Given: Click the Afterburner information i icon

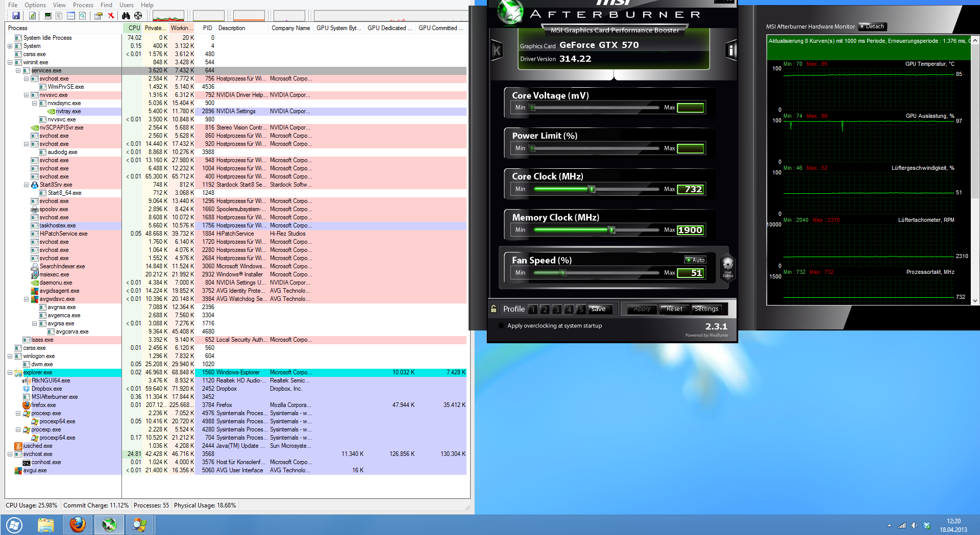Looking at the screenshot, I should coord(731,50).
